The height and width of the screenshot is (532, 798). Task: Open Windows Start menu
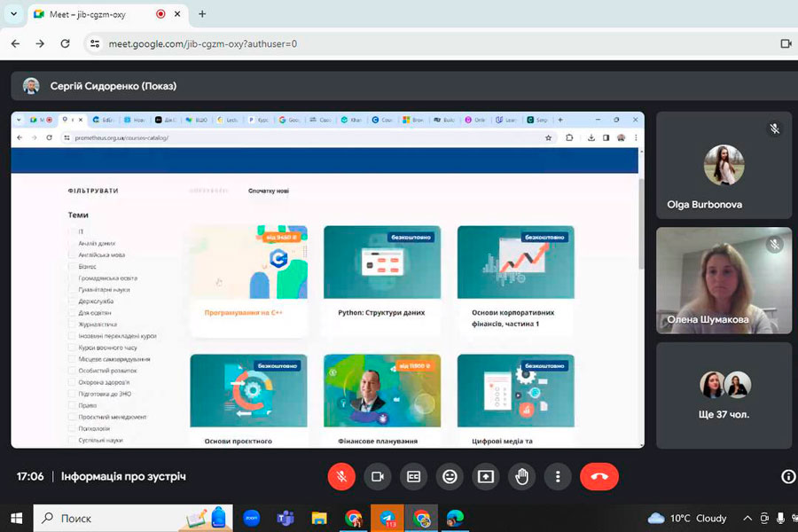[x=15, y=518]
